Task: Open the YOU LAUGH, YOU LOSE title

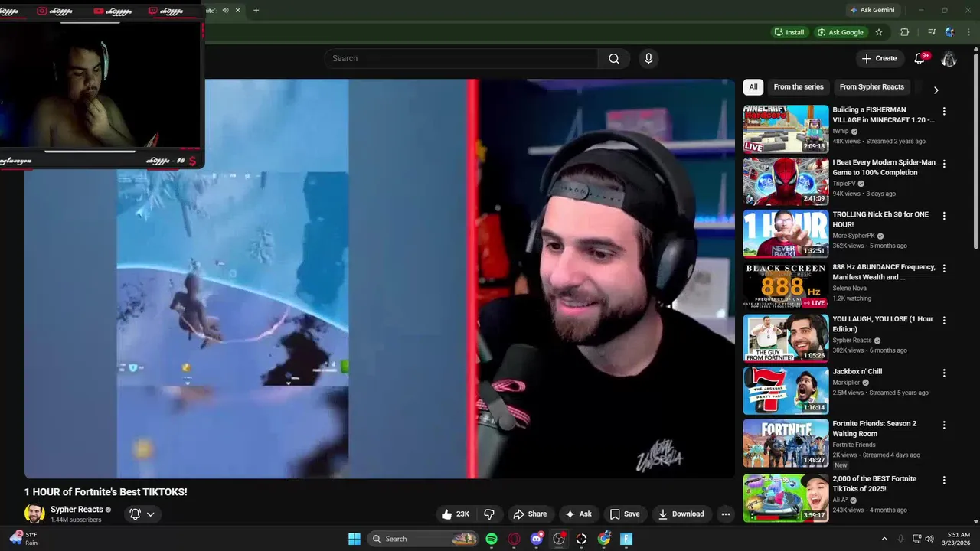Action: point(883,324)
